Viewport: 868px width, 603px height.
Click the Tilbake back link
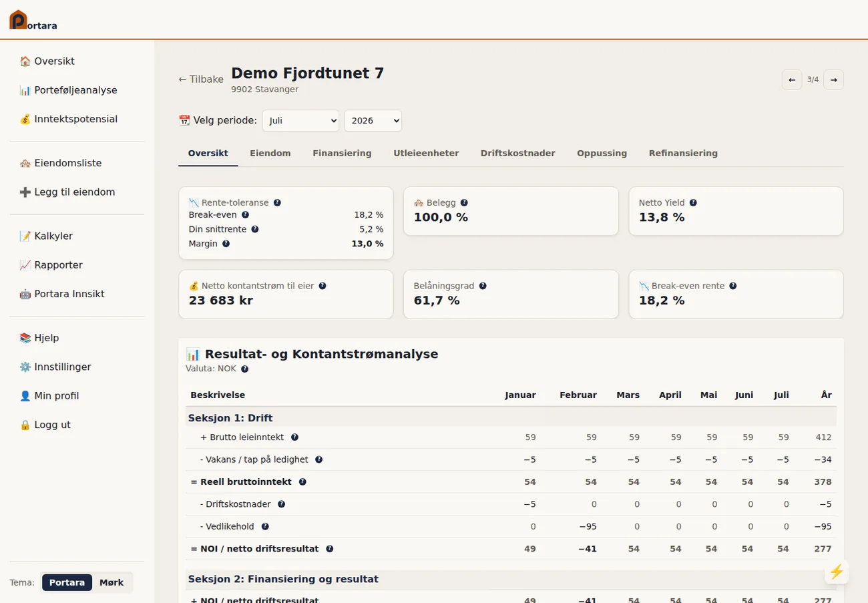click(x=201, y=79)
